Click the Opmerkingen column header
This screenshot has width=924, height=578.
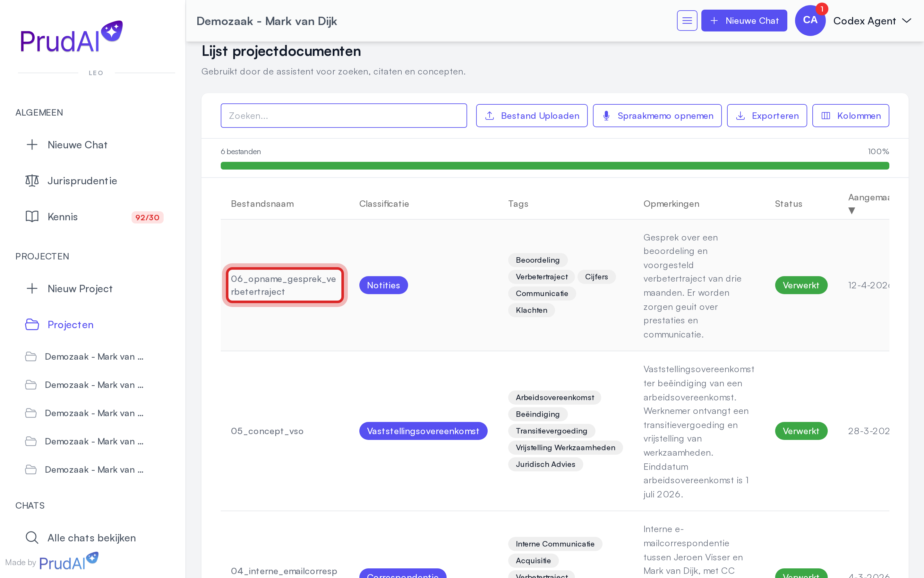(x=671, y=204)
